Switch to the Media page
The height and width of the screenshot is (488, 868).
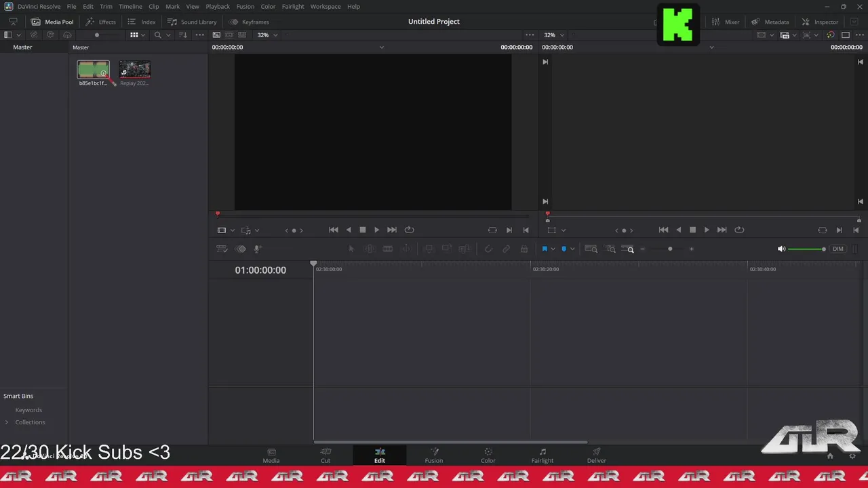pos(271,455)
